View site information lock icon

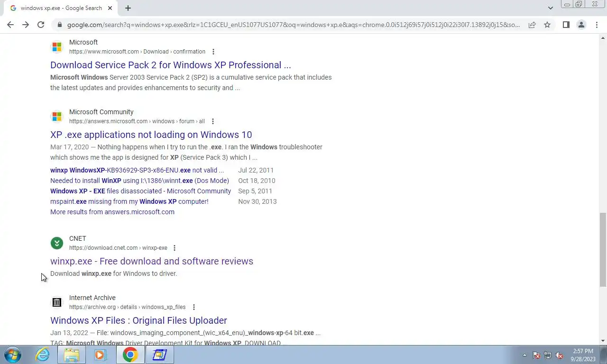59,25
